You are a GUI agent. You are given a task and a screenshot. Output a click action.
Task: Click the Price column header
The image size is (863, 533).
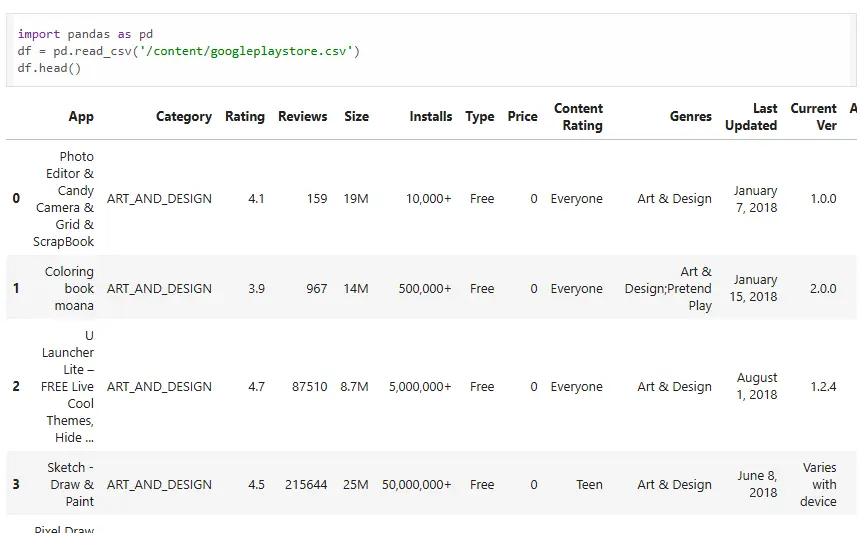(x=522, y=117)
